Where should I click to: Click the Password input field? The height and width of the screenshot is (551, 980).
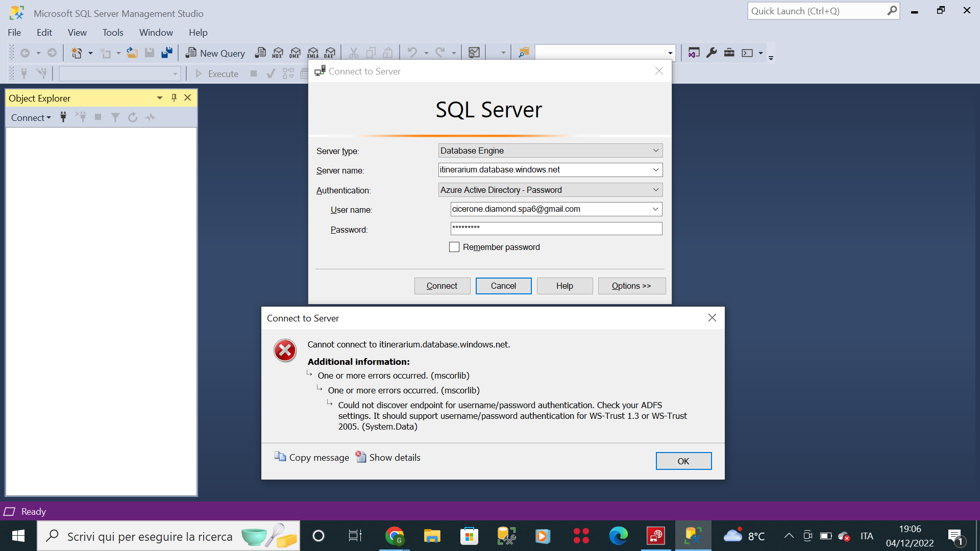556,229
